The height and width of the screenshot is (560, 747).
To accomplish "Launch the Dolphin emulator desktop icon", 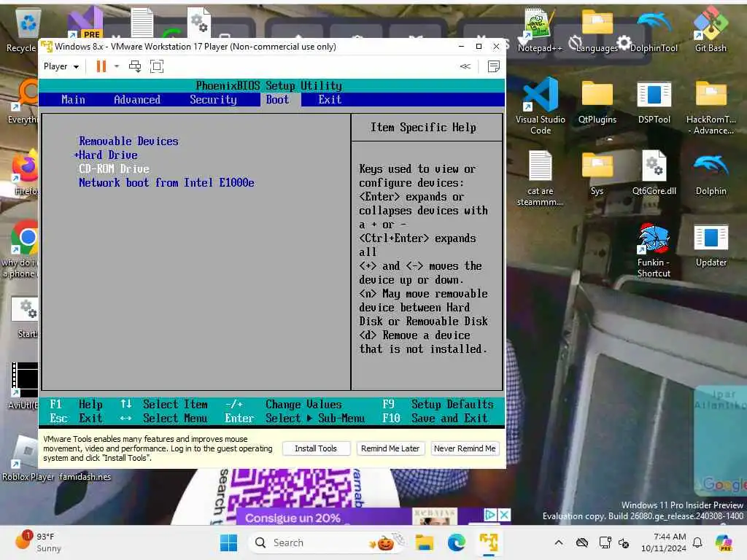I will coord(711,174).
